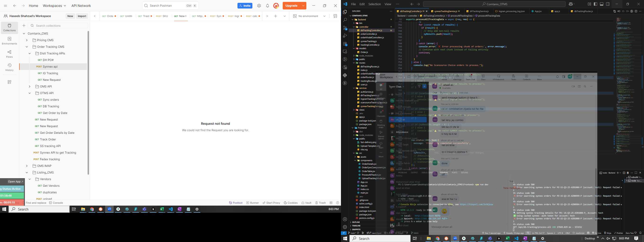644x242 pixels.
Task: Toggle Go Live server in status bar
Action: [x=596, y=233]
